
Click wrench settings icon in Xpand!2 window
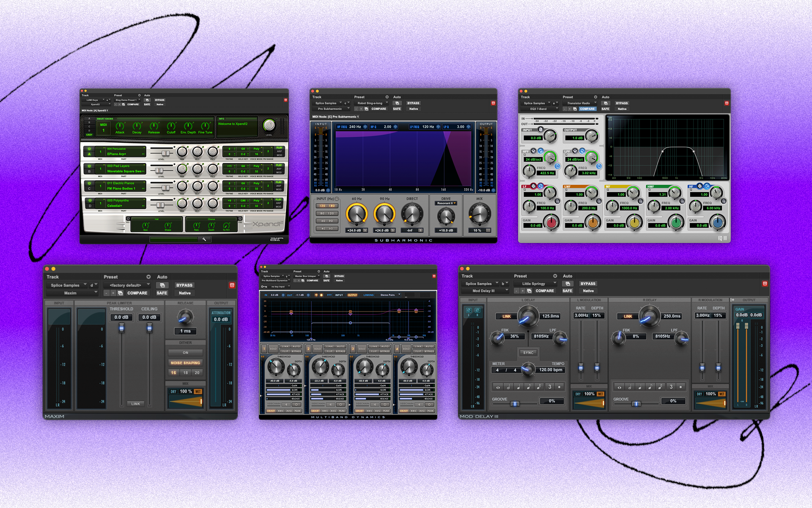(x=204, y=239)
